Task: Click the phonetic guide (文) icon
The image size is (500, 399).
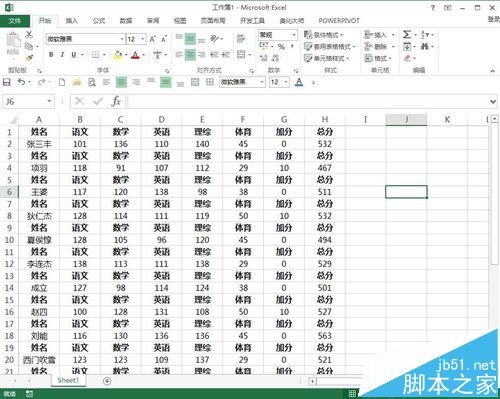Action: (157, 55)
